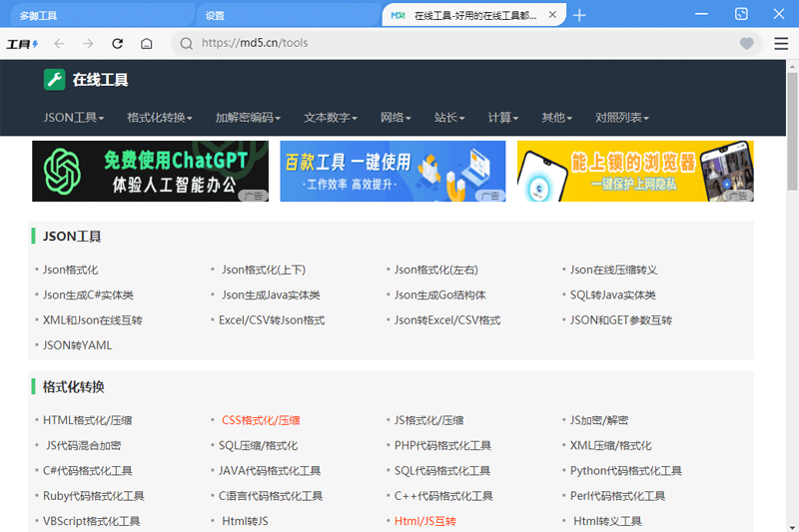Open the Html/JS互转 link
The height and width of the screenshot is (532, 799).
tap(424, 521)
